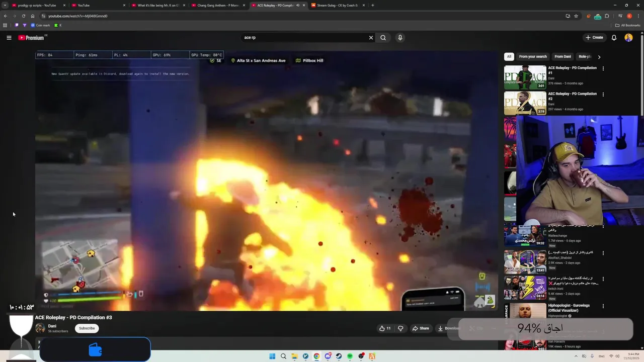
Task: Open options for PD Compilation #1
Action: pyautogui.click(x=603, y=68)
